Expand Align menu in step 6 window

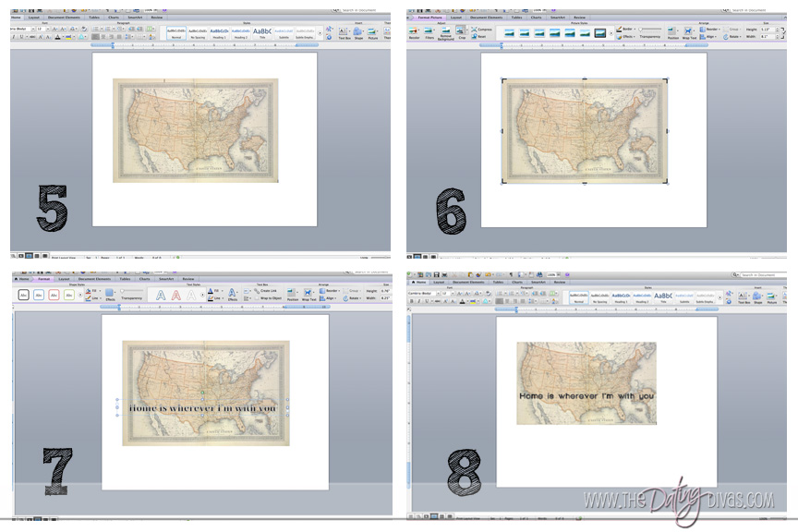(x=708, y=37)
